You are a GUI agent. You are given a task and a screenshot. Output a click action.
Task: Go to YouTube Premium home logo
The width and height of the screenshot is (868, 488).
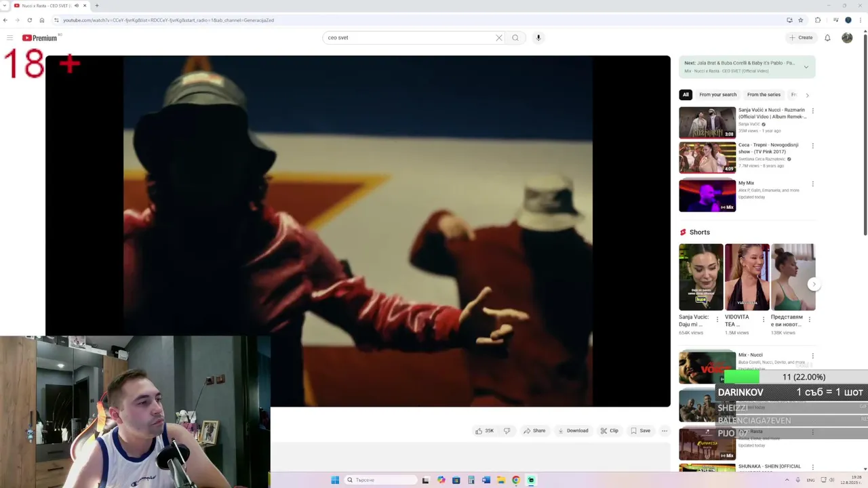point(39,38)
